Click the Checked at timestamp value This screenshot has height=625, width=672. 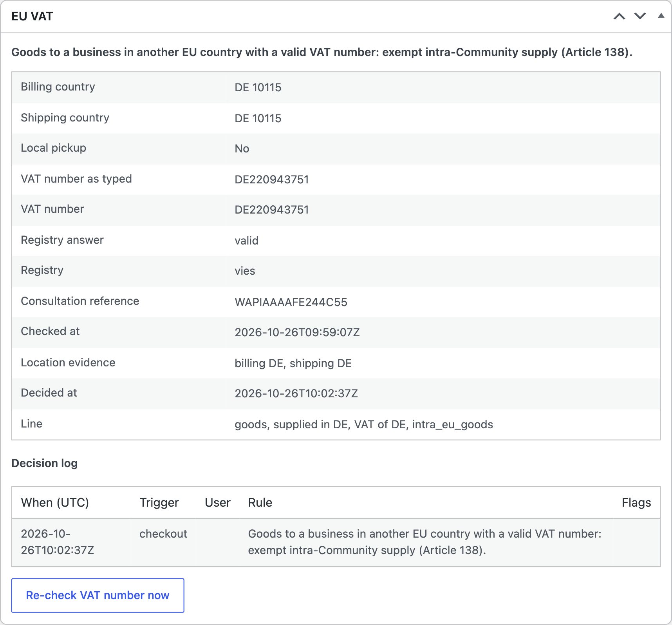point(297,332)
